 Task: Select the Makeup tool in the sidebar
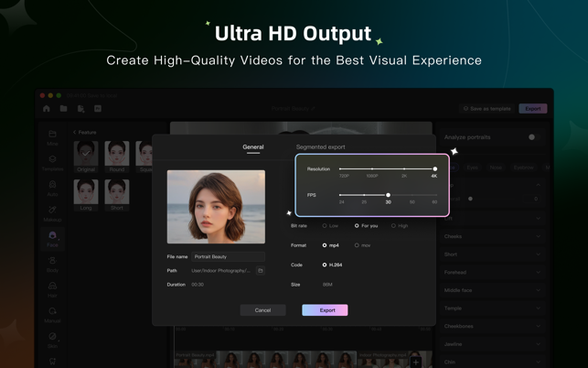click(52, 213)
